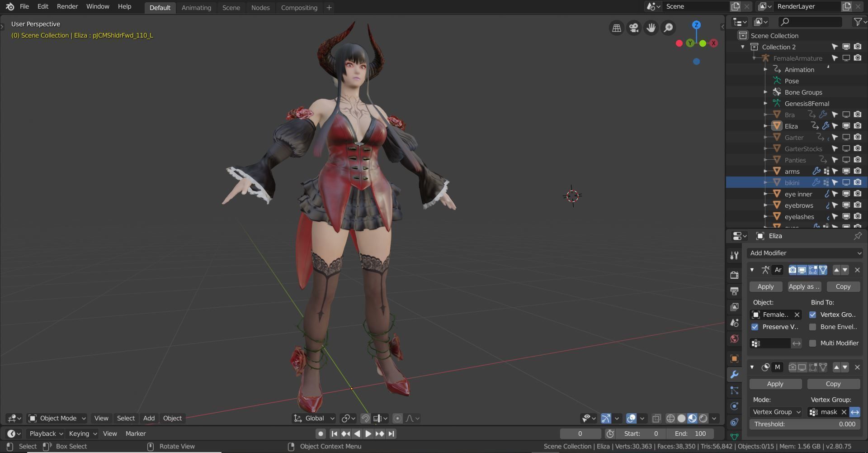Open the Modifiers wrench tab

734,374
